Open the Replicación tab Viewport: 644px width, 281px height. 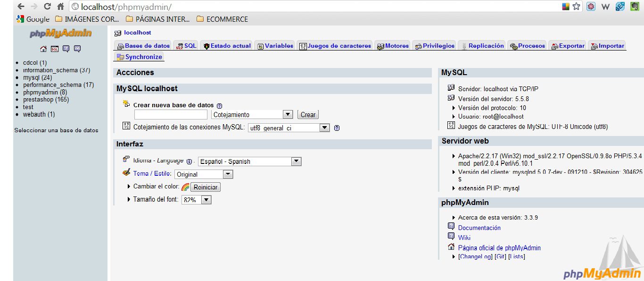(x=482, y=46)
